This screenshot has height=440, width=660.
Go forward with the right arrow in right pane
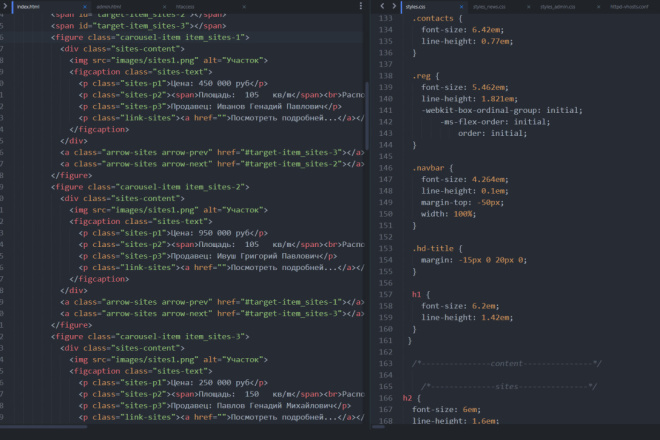click(394, 6)
